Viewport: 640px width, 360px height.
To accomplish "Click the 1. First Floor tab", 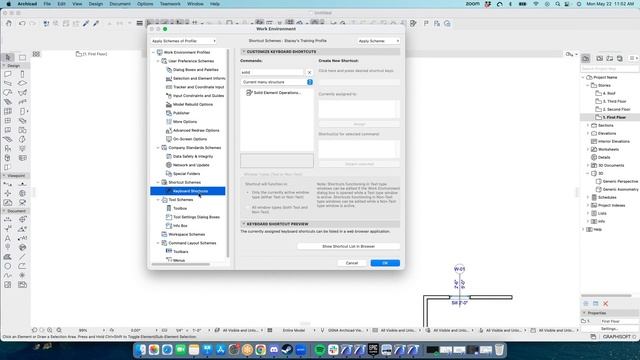I will coord(92,54).
